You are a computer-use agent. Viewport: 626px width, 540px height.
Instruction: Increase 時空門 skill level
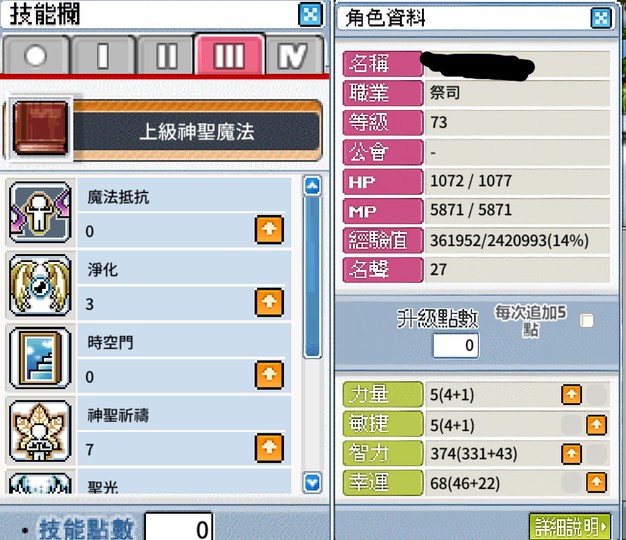269,375
